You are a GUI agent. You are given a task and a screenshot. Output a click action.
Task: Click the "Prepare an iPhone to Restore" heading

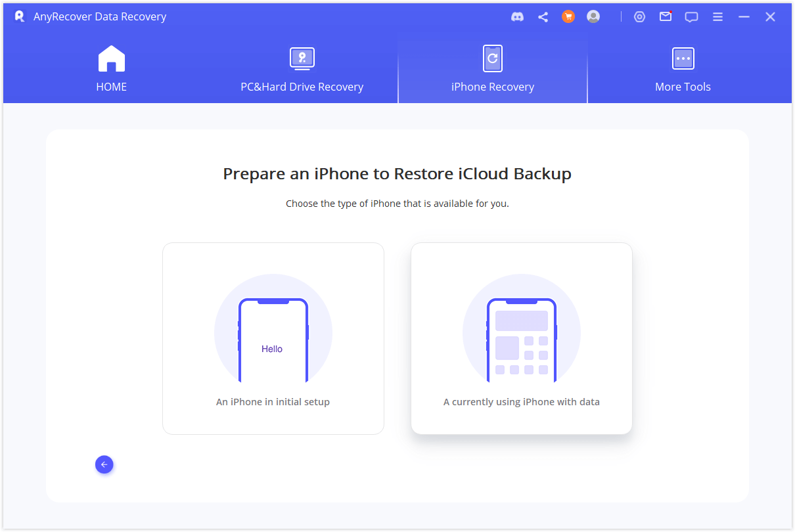[397, 174]
